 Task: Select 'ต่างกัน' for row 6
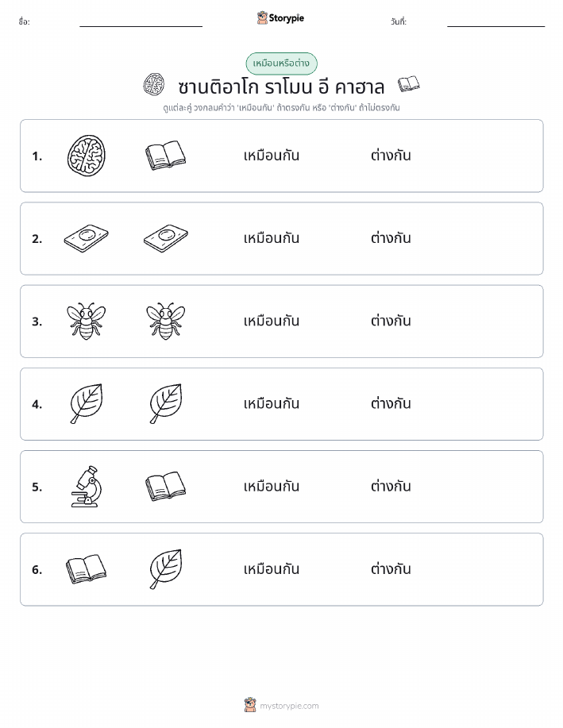tap(391, 568)
